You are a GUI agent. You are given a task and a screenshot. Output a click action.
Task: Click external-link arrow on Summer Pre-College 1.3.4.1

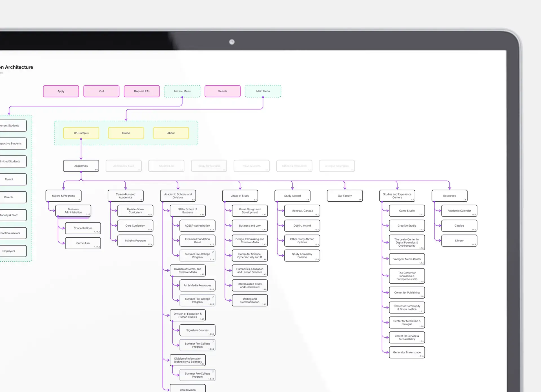click(213, 371)
